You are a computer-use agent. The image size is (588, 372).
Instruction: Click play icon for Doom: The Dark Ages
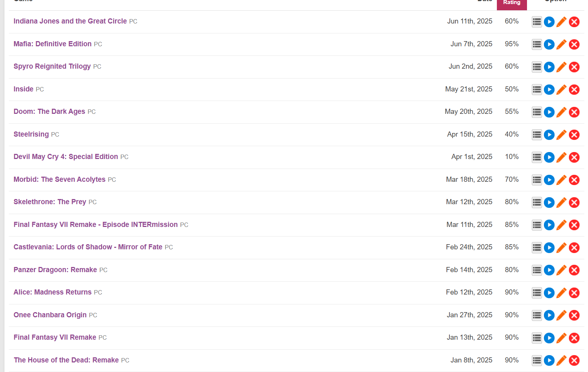coord(549,112)
